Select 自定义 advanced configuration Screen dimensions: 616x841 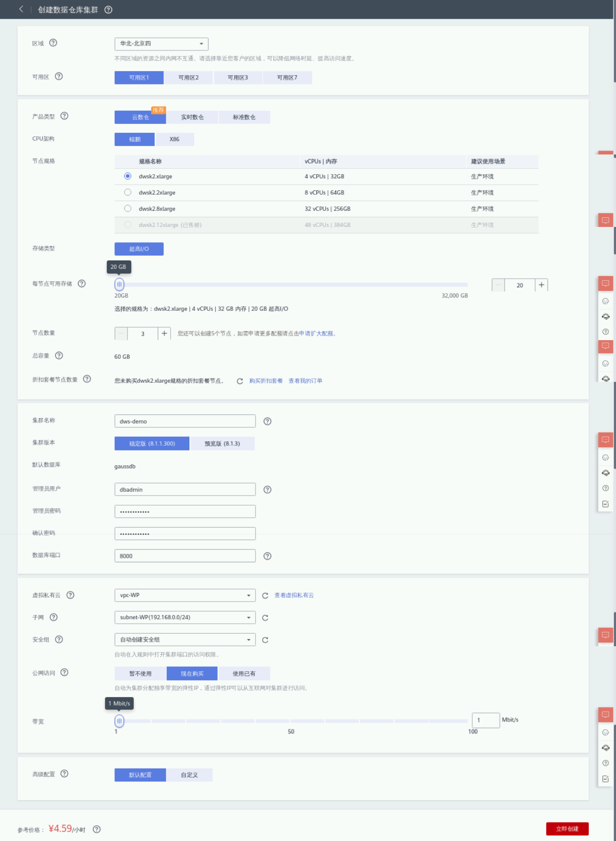(189, 775)
